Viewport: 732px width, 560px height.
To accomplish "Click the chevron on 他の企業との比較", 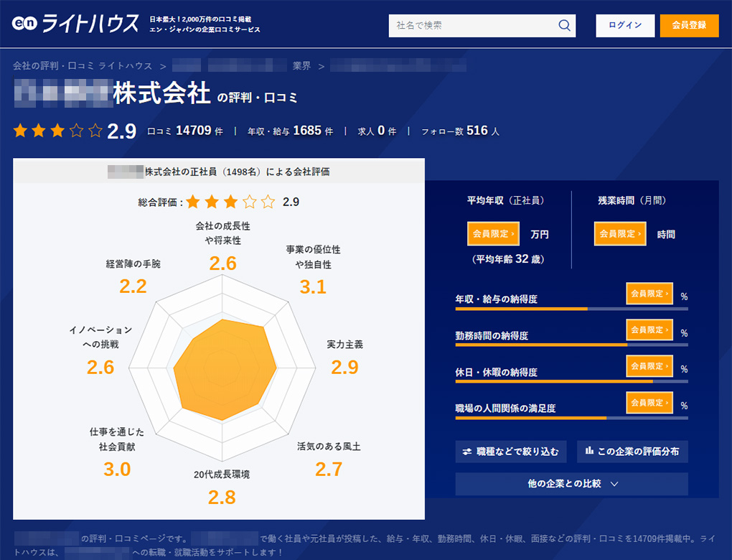I will (614, 484).
